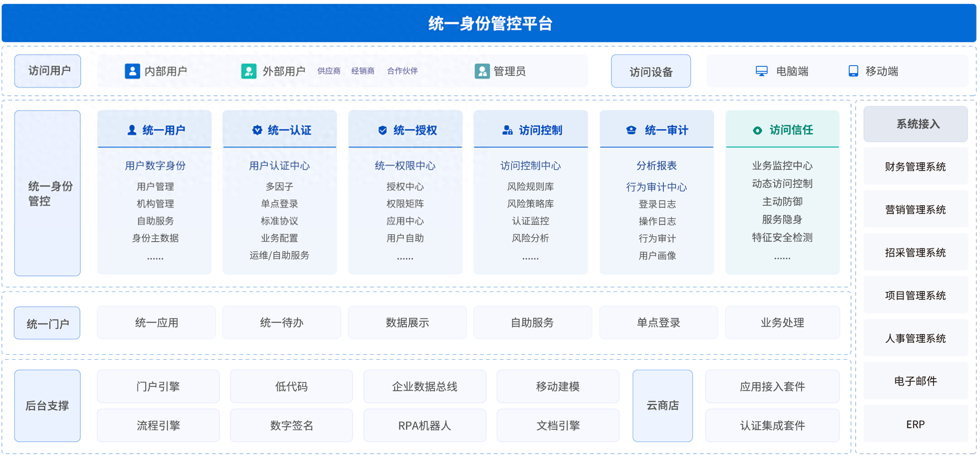This screenshot has width=980, height=457.
Task: Click 权限矩阵 under 统一授权
Action: point(405,204)
